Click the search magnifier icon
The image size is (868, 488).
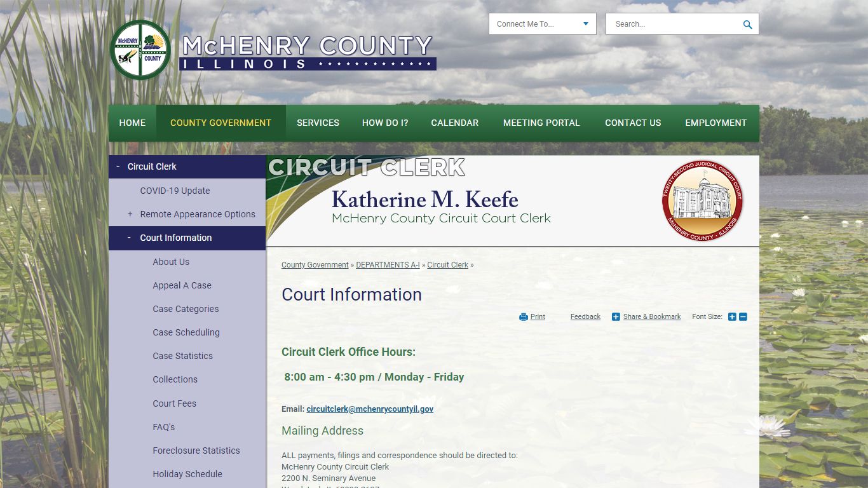pos(747,25)
